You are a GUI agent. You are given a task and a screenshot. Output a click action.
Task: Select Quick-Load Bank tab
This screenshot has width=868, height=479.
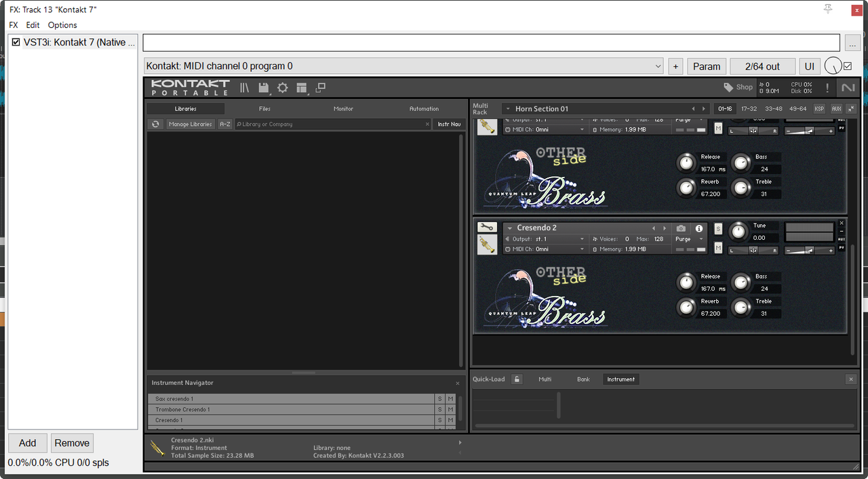[x=583, y=379]
